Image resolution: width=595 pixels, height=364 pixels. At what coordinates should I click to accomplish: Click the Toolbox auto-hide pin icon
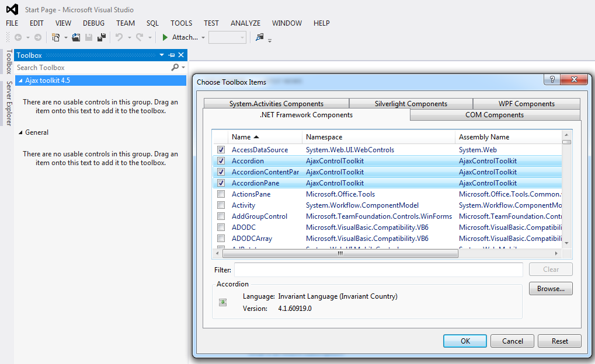coord(172,55)
